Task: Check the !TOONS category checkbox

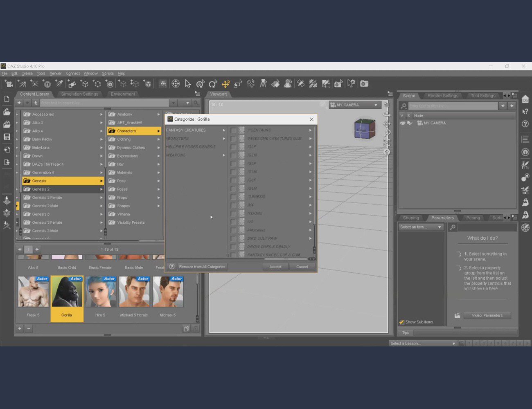Action: (233, 213)
